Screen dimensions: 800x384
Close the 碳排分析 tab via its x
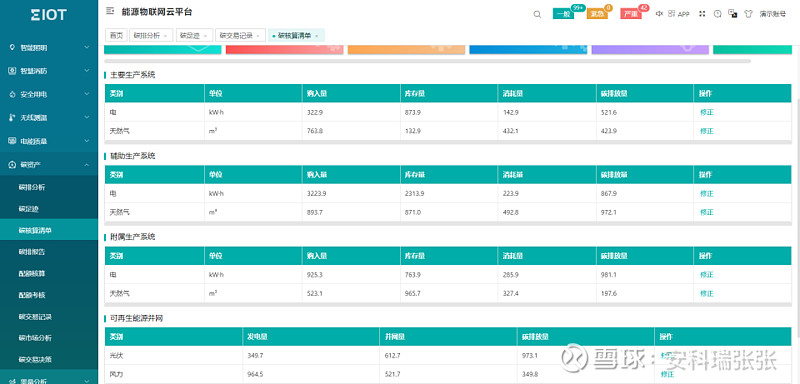pos(165,36)
